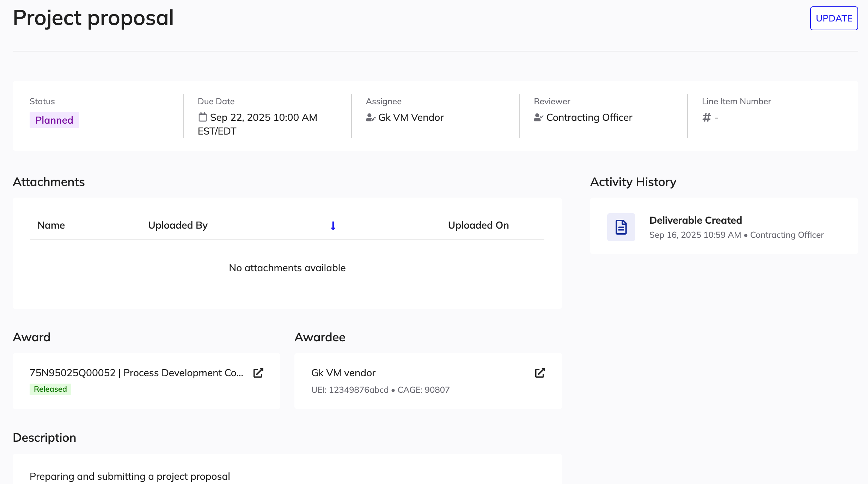Viewport: 868px width, 484px height.
Task: Sort attachments by Uploaded By column
Action: (178, 225)
